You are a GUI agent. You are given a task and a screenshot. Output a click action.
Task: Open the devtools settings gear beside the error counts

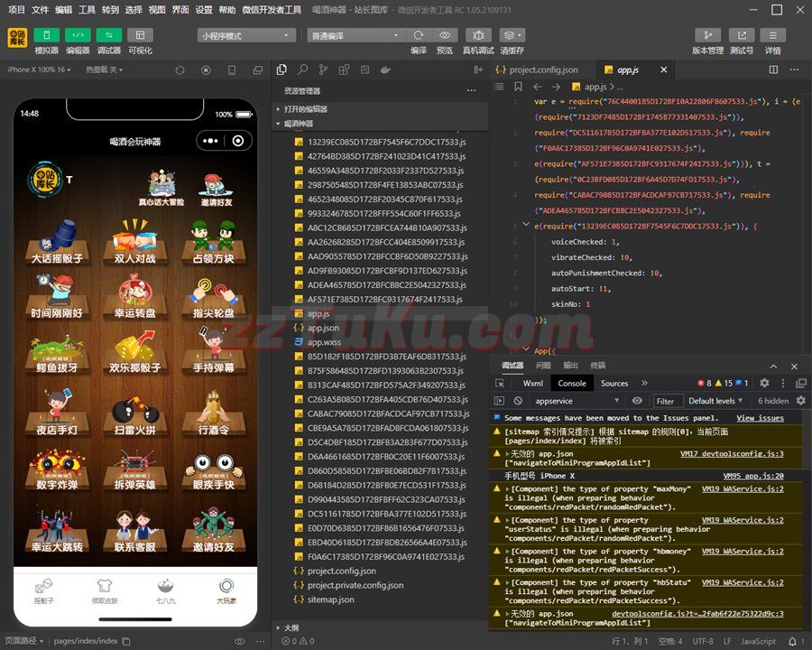(763, 384)
